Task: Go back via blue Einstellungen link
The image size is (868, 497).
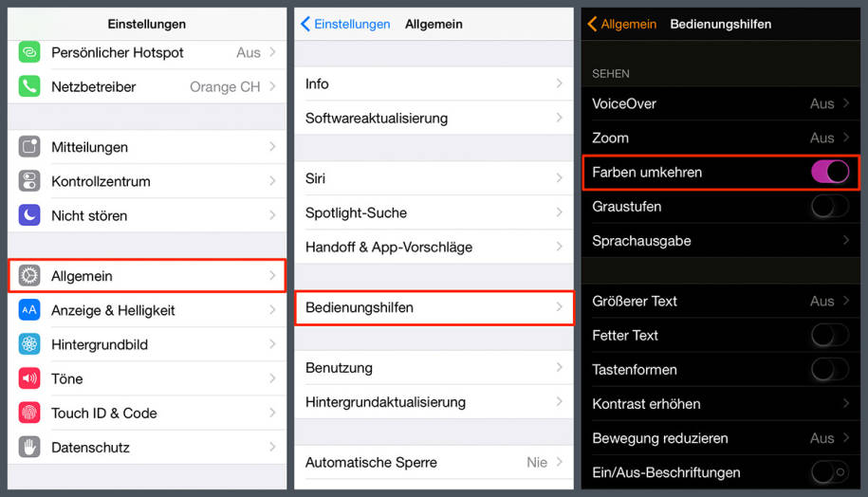Action: click(x=345, y=24)
